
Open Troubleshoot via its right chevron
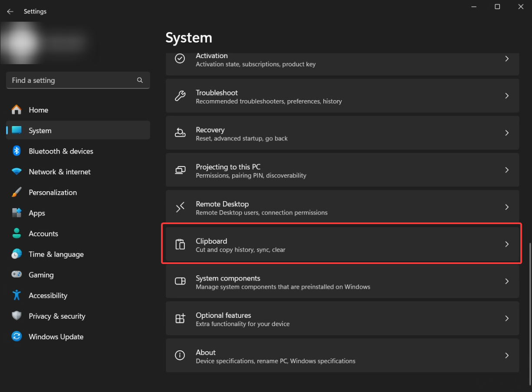tap(507, 95)
